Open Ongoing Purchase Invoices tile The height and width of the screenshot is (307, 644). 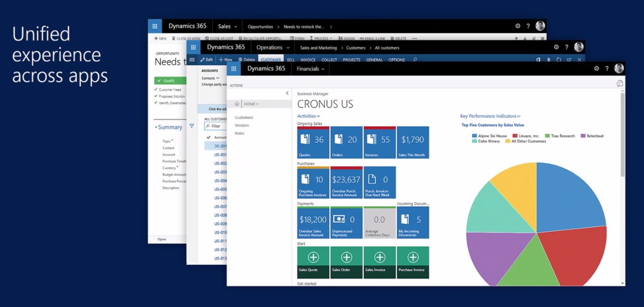[313, 183]
